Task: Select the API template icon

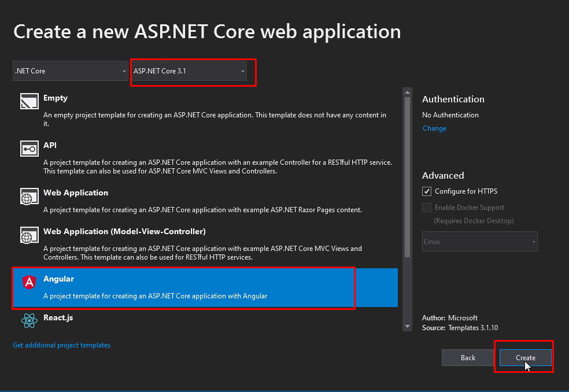Action: pos(28,149)
